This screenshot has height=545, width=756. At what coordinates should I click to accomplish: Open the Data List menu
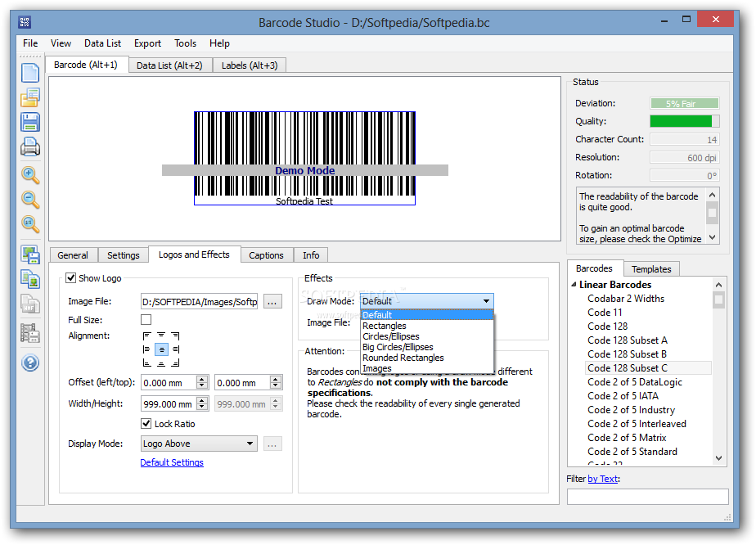pyautogui.click(x=103, y=43)
